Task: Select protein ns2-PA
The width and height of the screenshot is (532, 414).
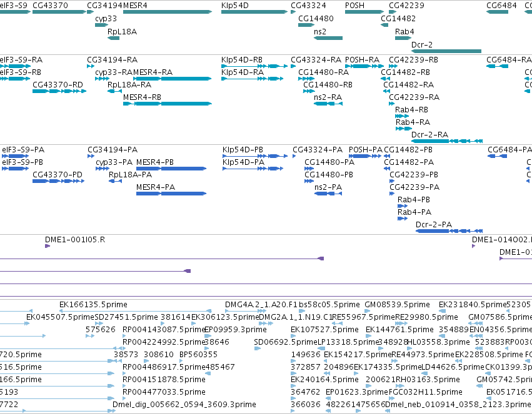Action: coord(328,194)
